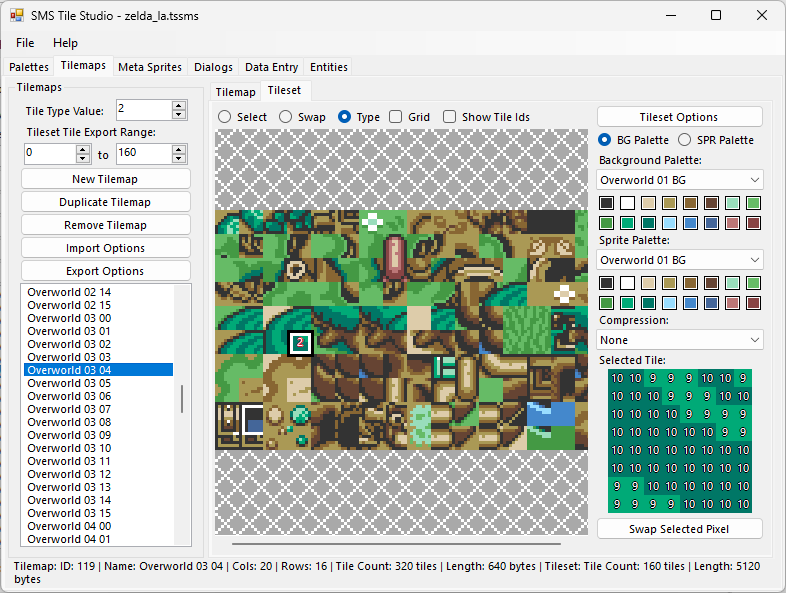Switch to the Palettes tab
Viewport: 786px width, 593px height.
[29, 67]
